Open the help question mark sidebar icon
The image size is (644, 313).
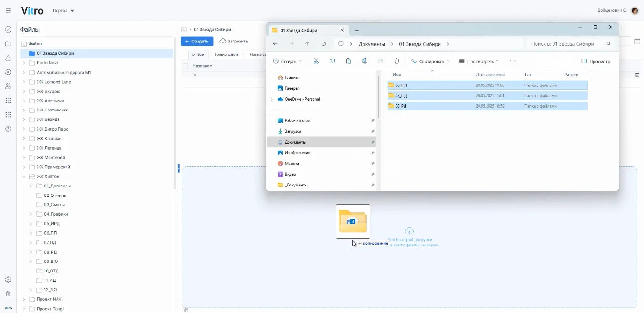pyautogui.click(x=8, y=129)
